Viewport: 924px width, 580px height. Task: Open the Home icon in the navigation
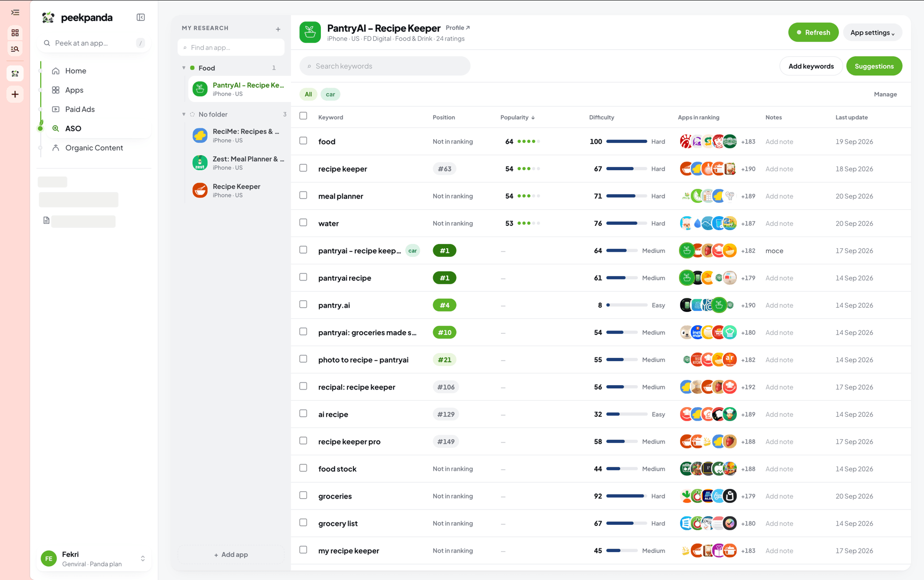pyautogui.click(x=56, y=71)
